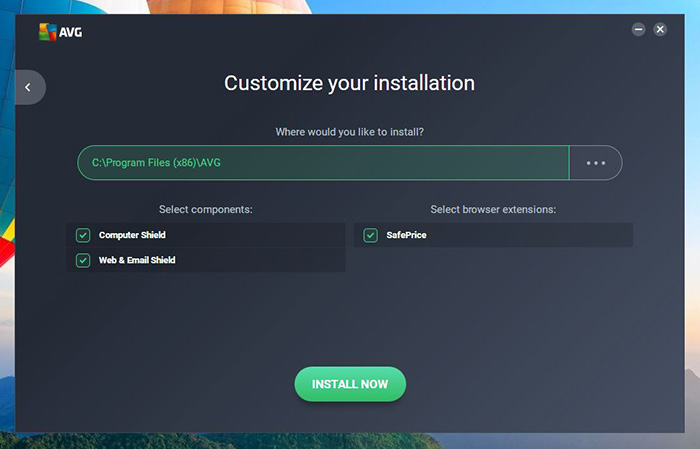Click the 'Select components:' heading
The image size is (700, 449).
coord(206,209)
